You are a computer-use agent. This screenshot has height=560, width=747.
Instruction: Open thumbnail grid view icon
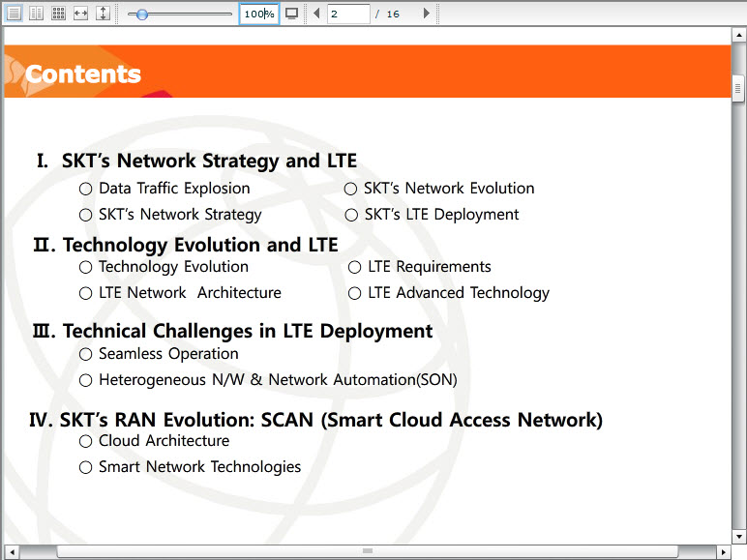(59, 13)
